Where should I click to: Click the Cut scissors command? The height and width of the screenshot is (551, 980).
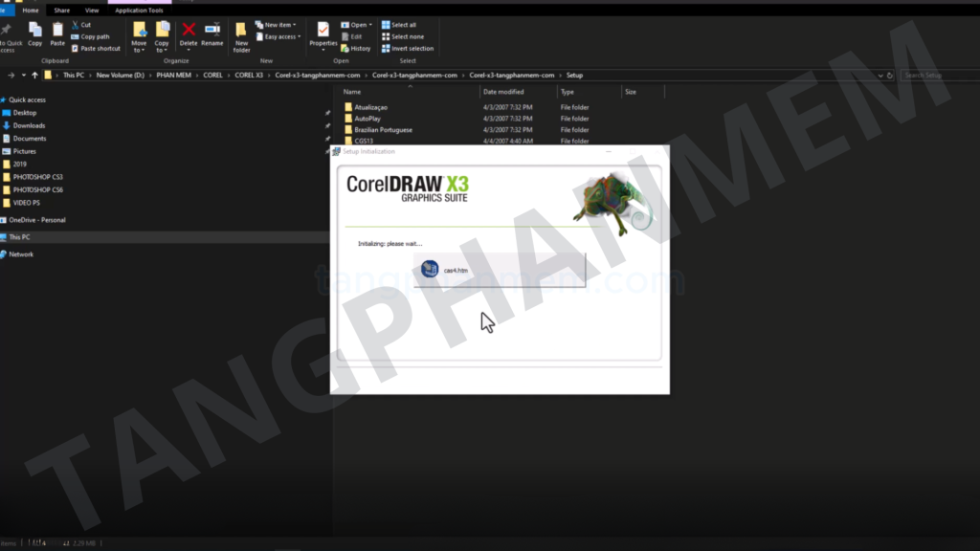pyautogui.click(x=85, y=25)
